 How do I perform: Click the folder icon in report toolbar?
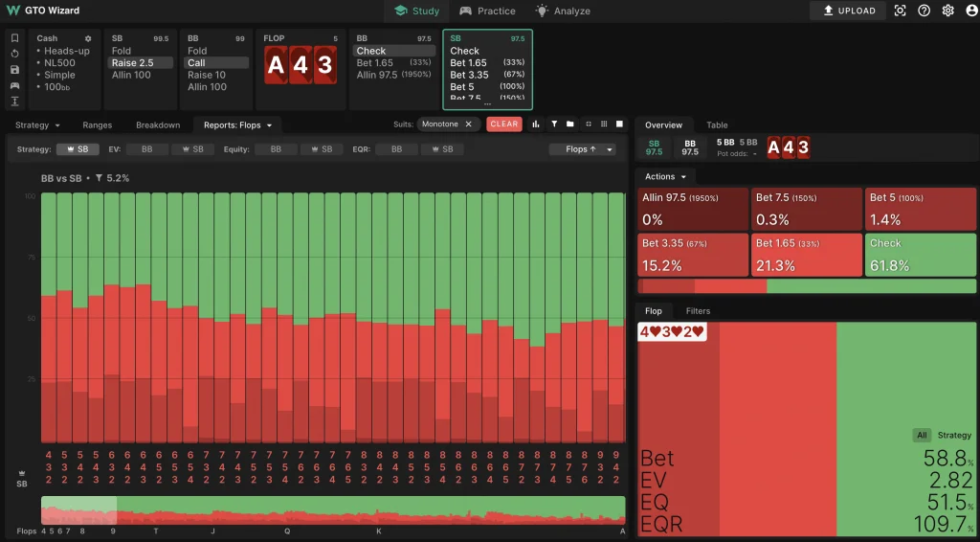(x=569, y=124)
